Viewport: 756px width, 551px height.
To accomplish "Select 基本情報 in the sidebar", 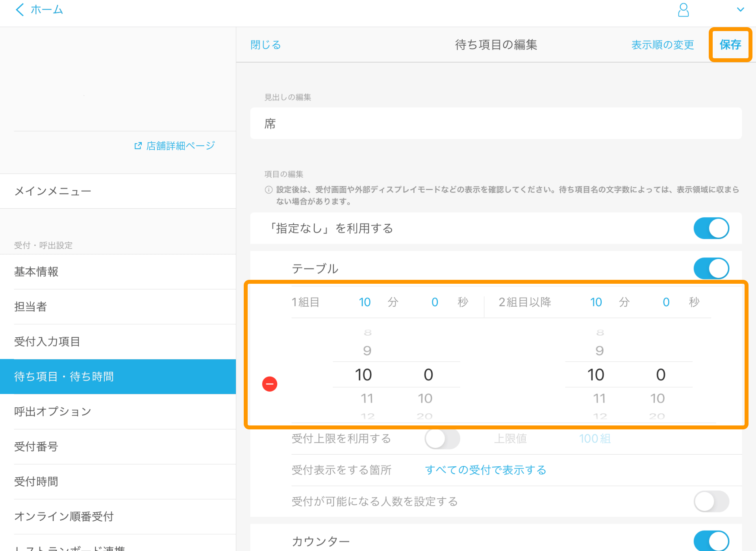I will [x=118, y=272].
